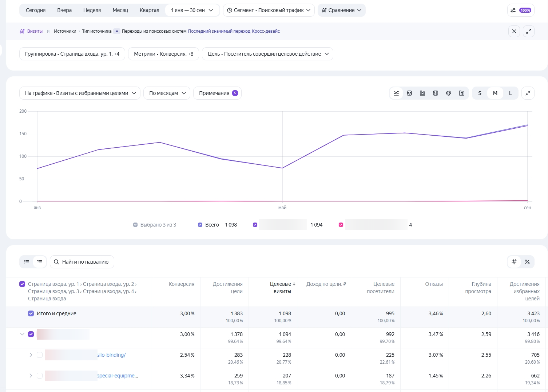Set chart size to S

pyautogui.click(x=480, y=93)
